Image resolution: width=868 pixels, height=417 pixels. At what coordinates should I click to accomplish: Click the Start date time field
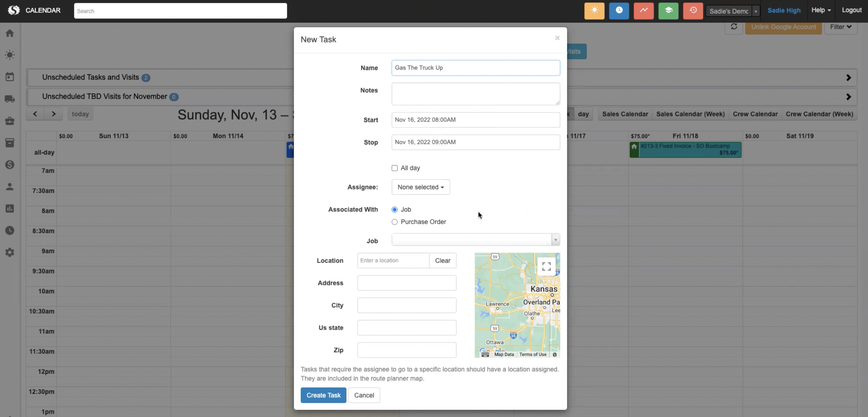(x=475, y=120)
